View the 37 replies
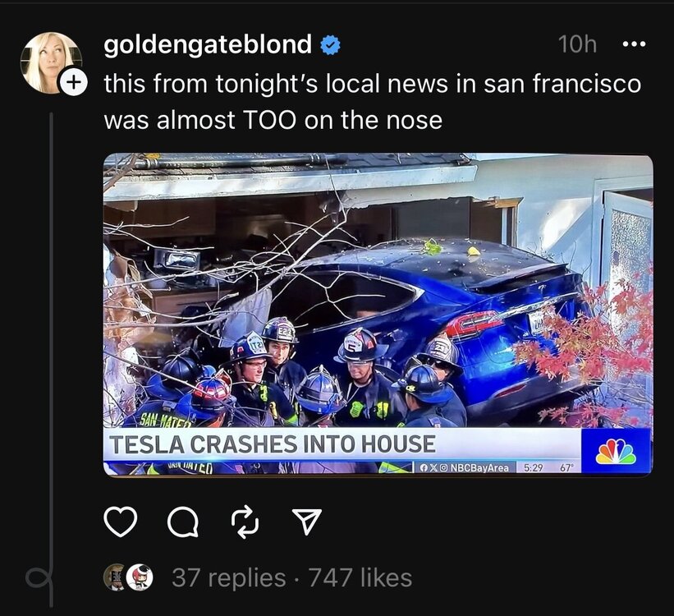Viewport: 674px width, 616px height. [228, 578]
